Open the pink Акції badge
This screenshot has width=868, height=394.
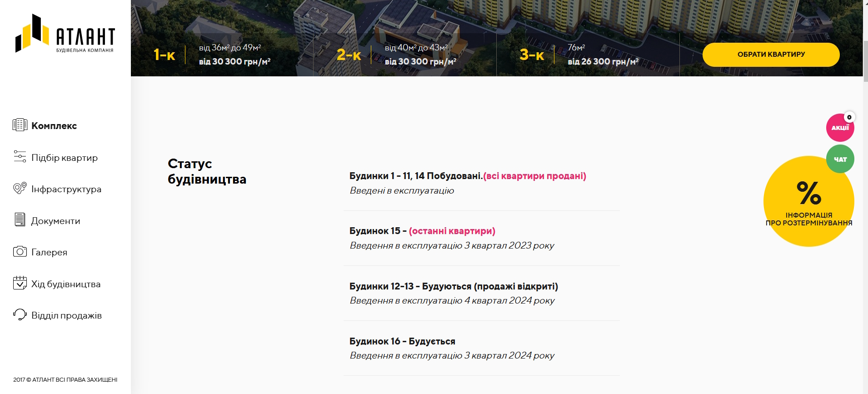coord(840,128)
